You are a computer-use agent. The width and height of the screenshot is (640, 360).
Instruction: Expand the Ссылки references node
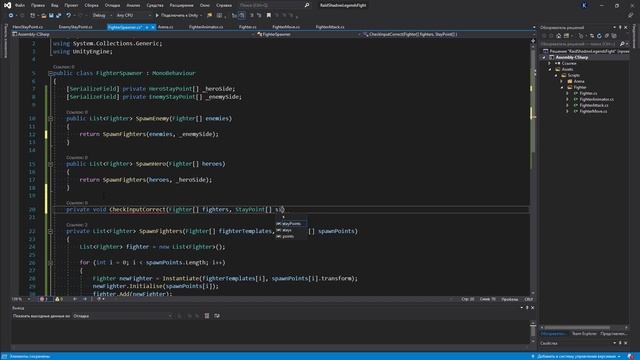tap(550, 64)
